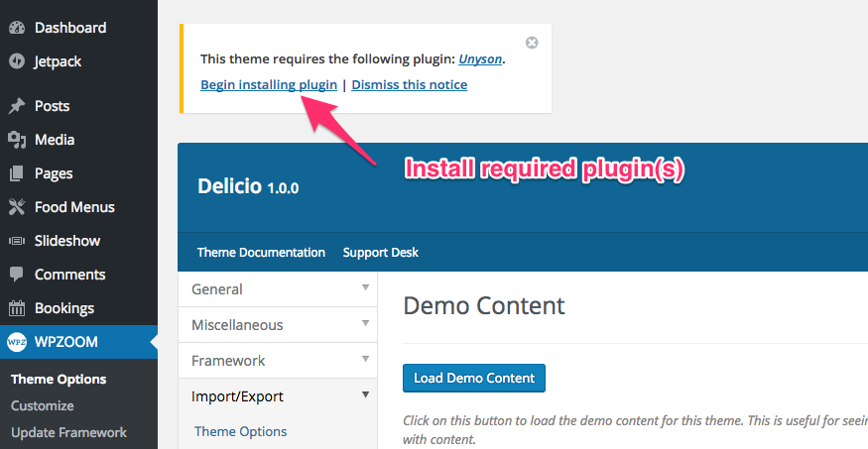868x449 pixels.
Task: Click the Food Menus utensils icon
Action: 17,207
